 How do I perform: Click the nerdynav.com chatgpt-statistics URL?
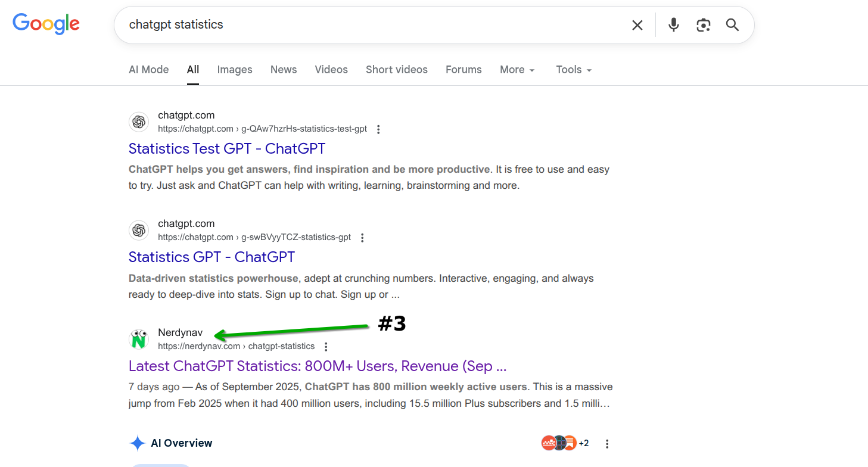point(237,346)
